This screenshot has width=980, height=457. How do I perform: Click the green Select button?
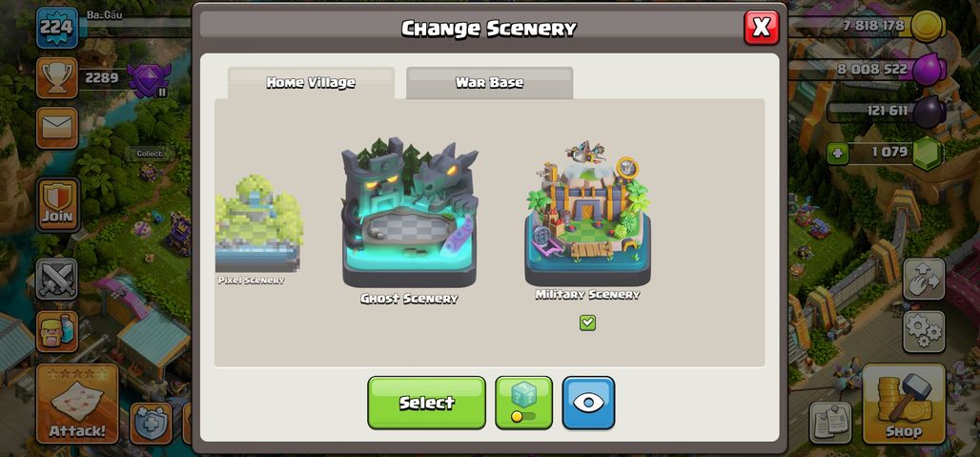tap(426, 403)
